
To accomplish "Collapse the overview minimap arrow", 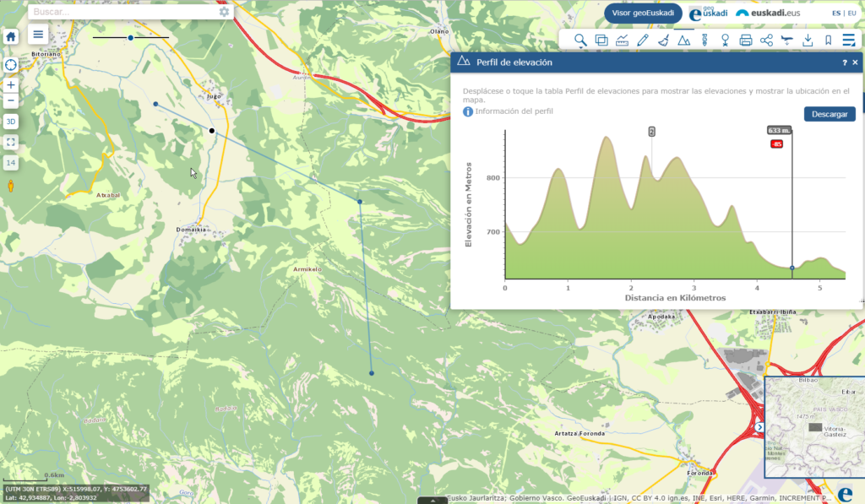I will click(x=759, y=427).
